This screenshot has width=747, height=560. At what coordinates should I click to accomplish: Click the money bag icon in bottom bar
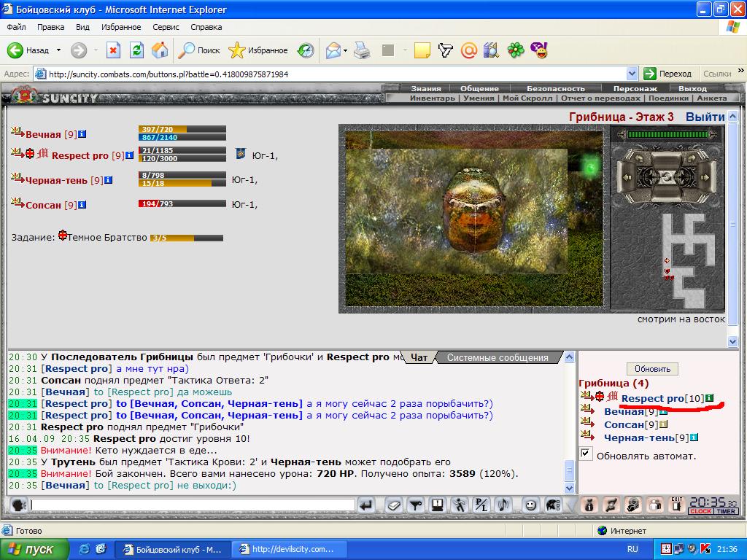point(589,505)
